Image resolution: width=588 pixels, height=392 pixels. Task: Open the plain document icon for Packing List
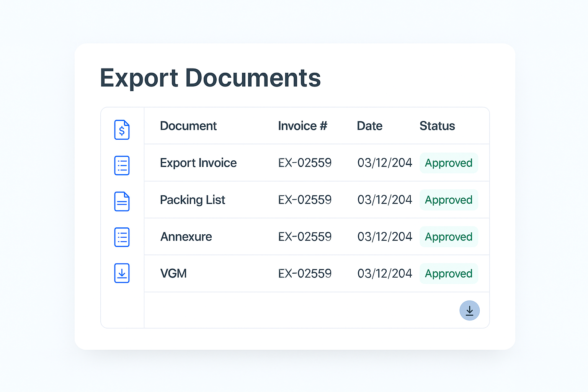tap(122, 201)
